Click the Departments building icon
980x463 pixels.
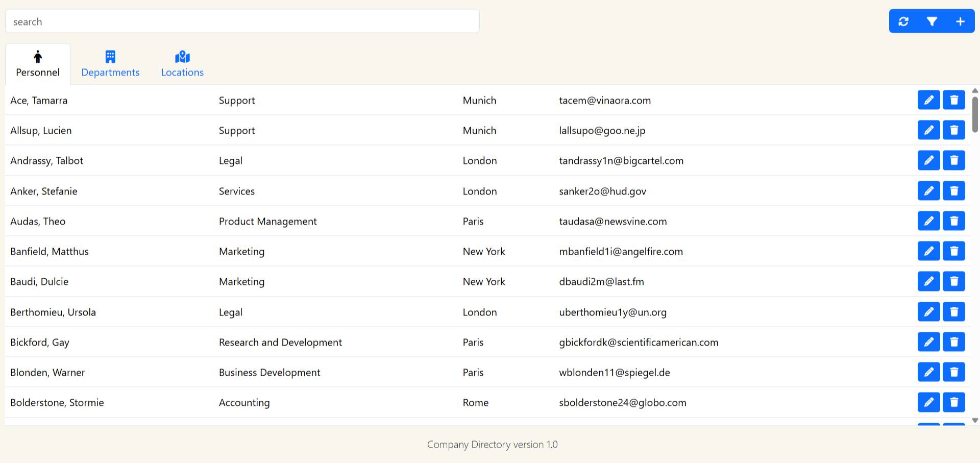tap(110, 56)
